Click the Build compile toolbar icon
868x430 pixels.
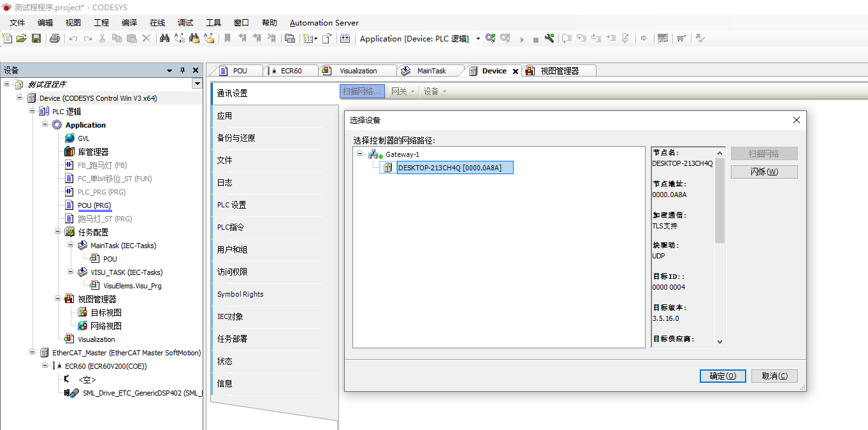point(345,38)
